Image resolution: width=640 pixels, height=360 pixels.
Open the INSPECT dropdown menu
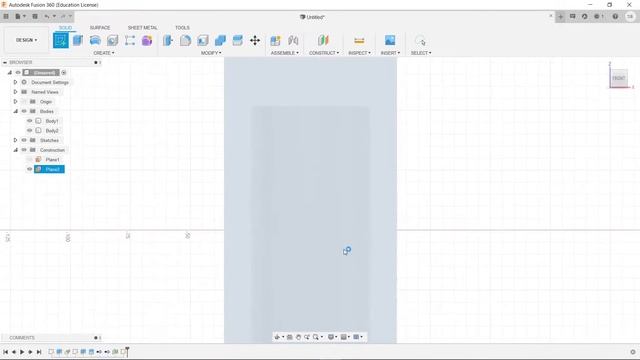click(x=359, y=53)
